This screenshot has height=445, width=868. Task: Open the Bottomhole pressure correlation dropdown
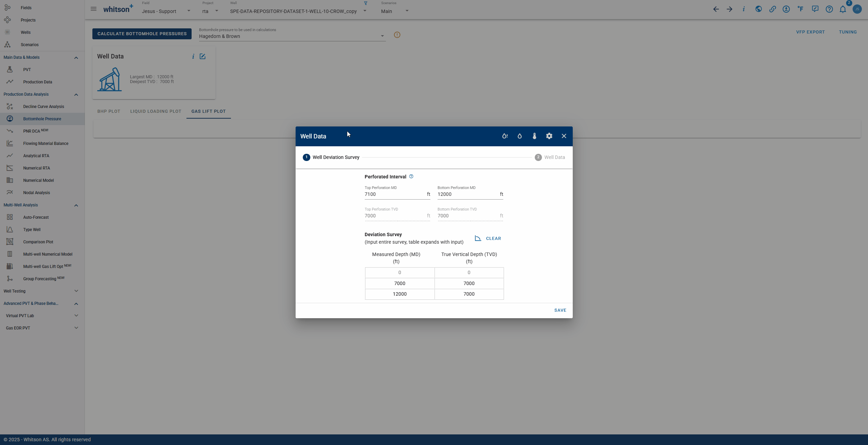(x=292, y=36)
